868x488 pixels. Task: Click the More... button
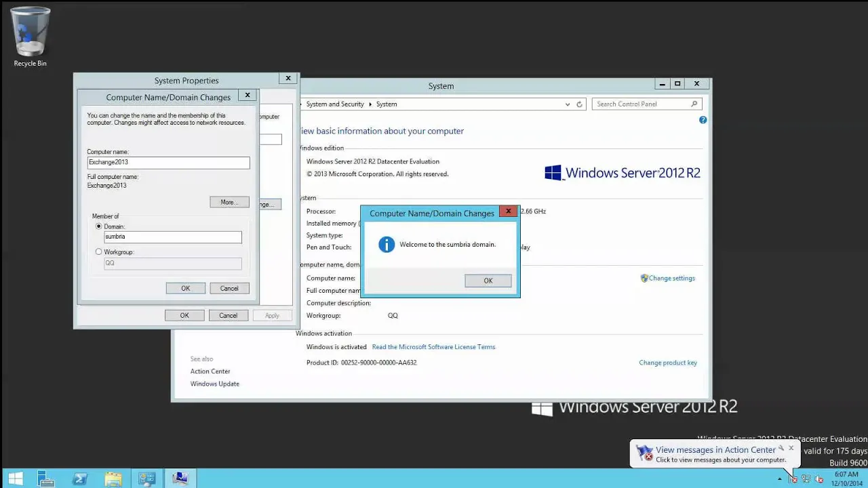(229, 202)
